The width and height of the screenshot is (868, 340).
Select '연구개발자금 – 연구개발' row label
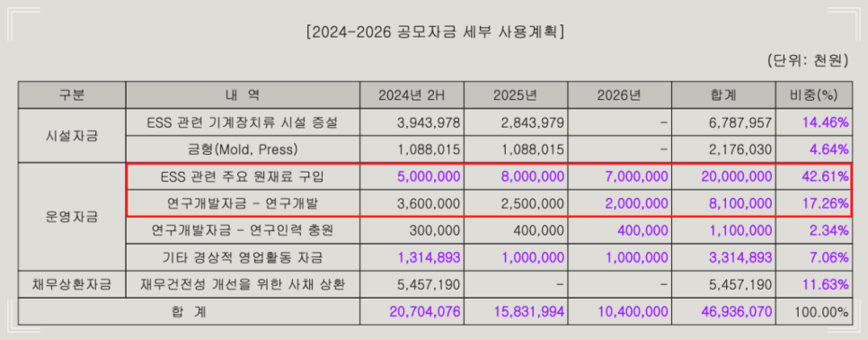tap(243, 204)
